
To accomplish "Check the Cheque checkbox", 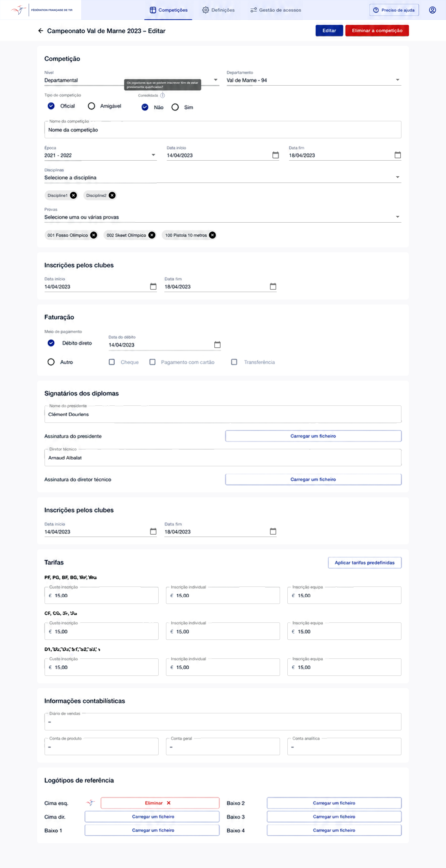I will [112, 362].
